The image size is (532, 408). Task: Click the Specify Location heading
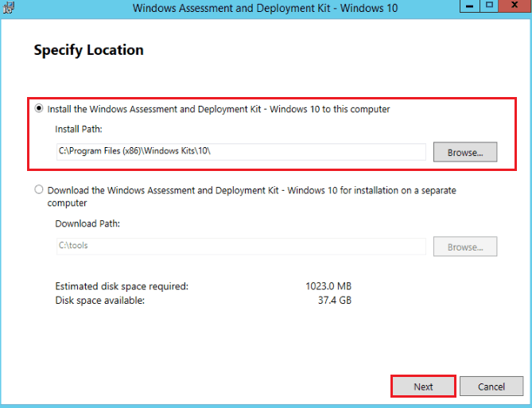(x=88, y=50)
